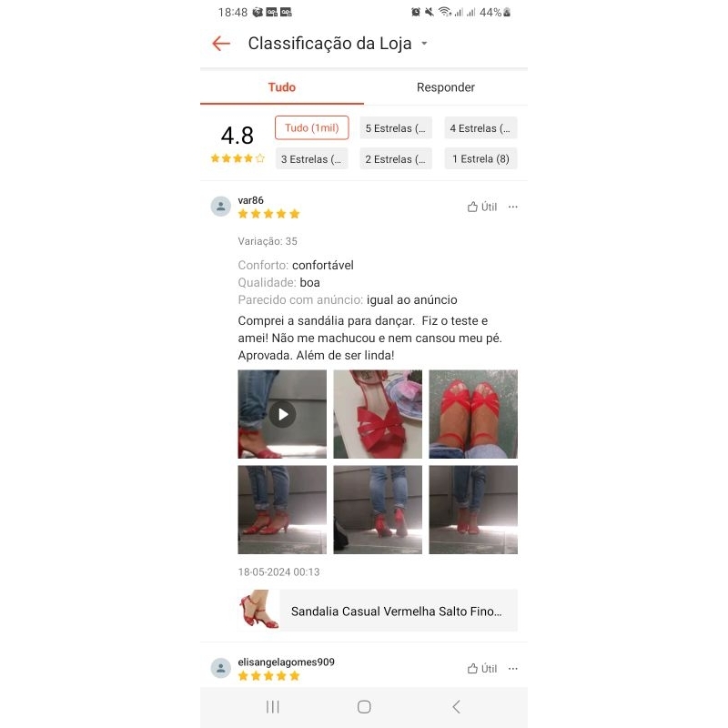This screenshot has width=728, height=728.
Task: Play the review video thumbnail
Action: coord(282,414)
